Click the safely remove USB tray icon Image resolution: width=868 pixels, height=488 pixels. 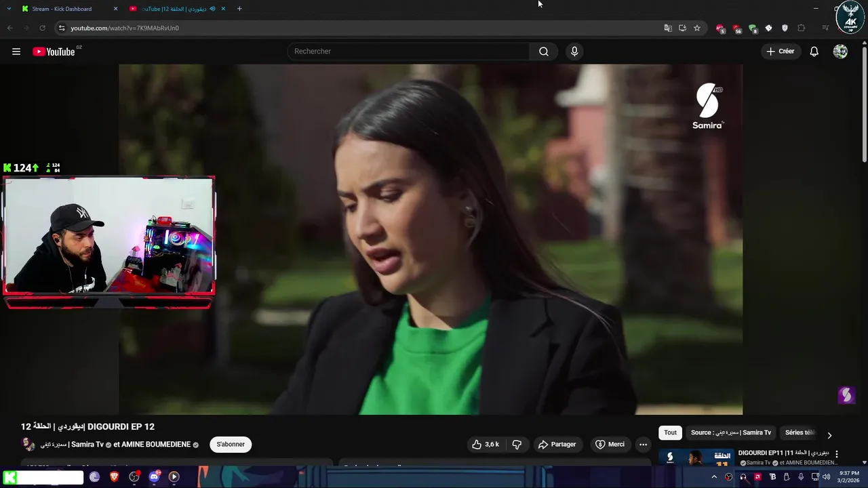tap(787, 477)
